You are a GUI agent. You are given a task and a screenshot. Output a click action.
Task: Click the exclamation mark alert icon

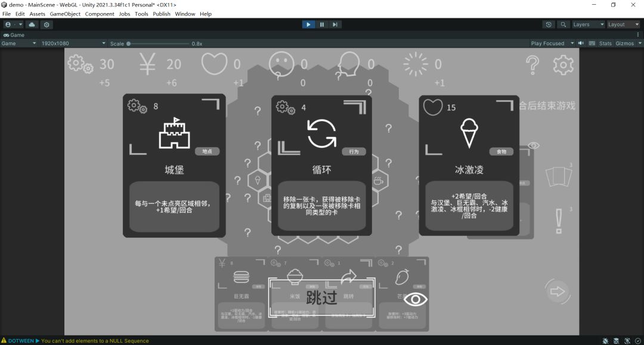(559, 221)
